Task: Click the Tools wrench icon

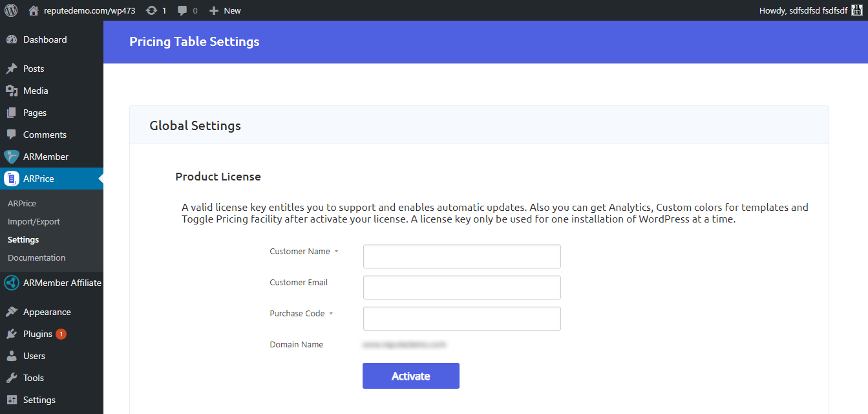Action: (12, 378)
